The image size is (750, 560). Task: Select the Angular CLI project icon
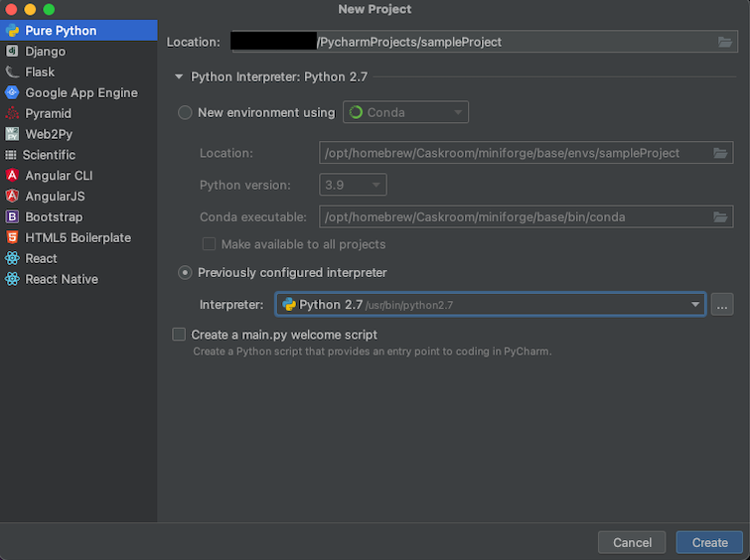pos(12,176)
